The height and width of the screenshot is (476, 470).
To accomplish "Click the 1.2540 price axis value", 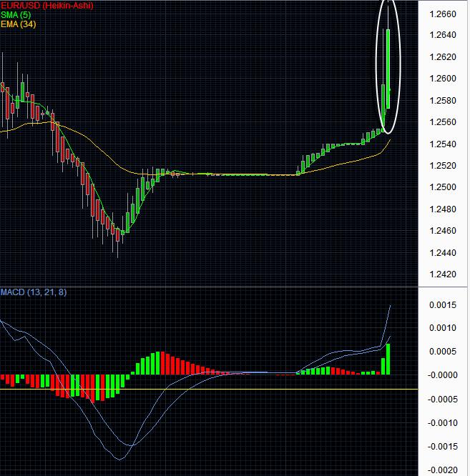I will [443, 144].
